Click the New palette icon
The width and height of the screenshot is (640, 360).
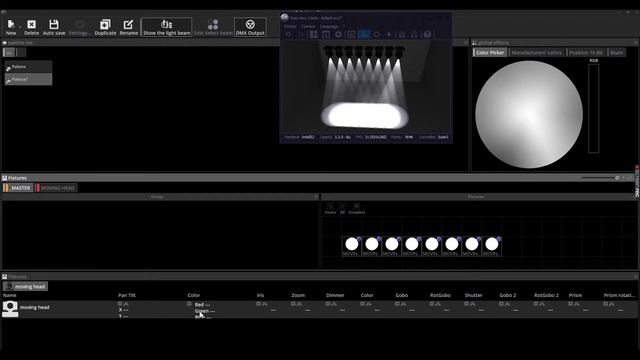pos(11,27)
